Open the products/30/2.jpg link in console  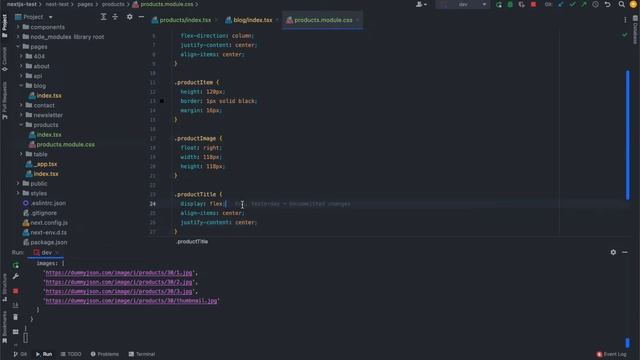pyautogui.click(x=119, y=282)
